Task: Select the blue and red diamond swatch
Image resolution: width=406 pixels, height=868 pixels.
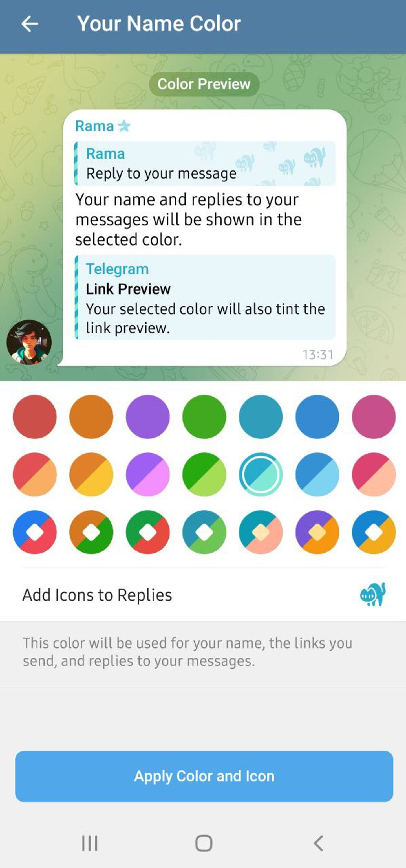Action: [x=35, y=532]
